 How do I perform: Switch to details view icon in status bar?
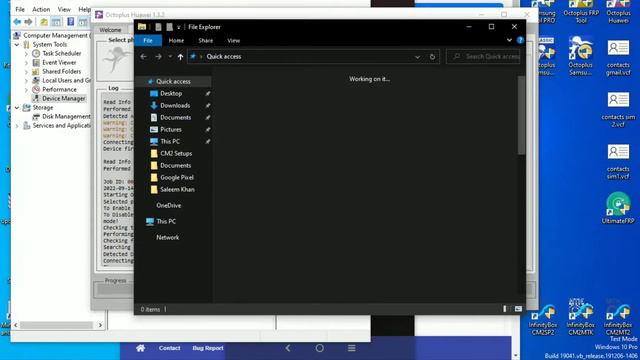click(x=505, y=309)
